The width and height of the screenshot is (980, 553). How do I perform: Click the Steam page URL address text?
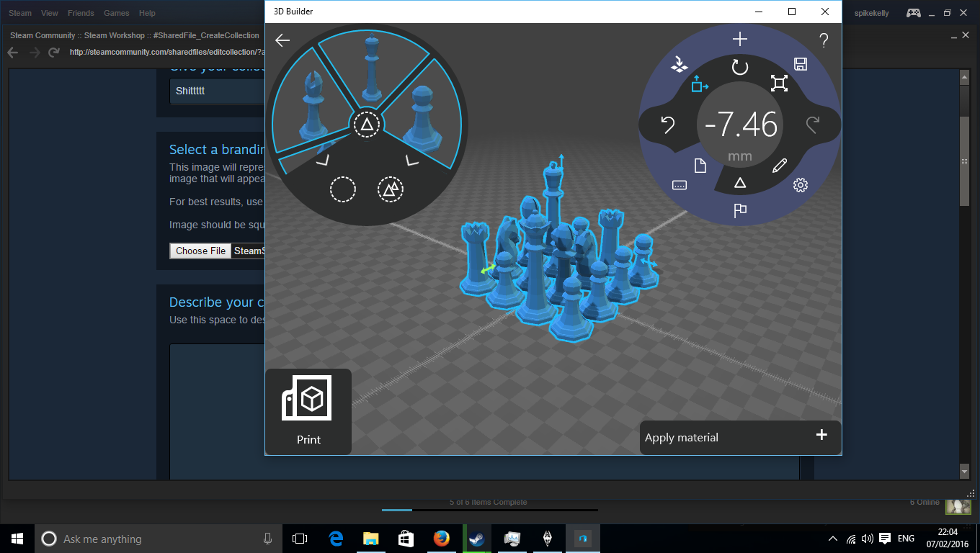tap(167, 52)
